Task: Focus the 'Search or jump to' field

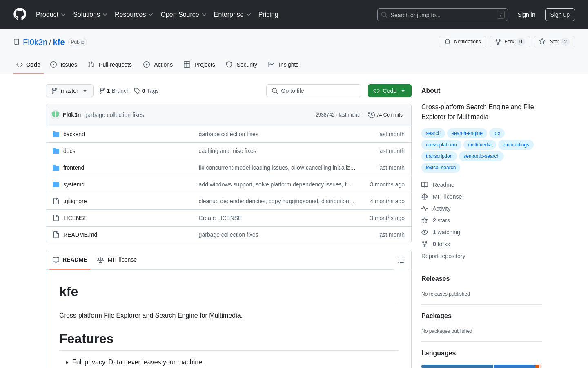Action: click(443, 15)
